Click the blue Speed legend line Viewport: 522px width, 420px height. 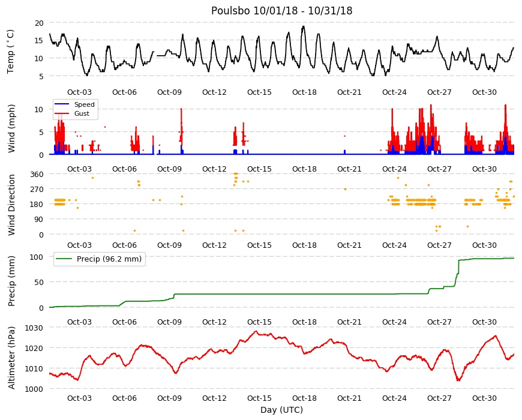(x=62, y=104)
